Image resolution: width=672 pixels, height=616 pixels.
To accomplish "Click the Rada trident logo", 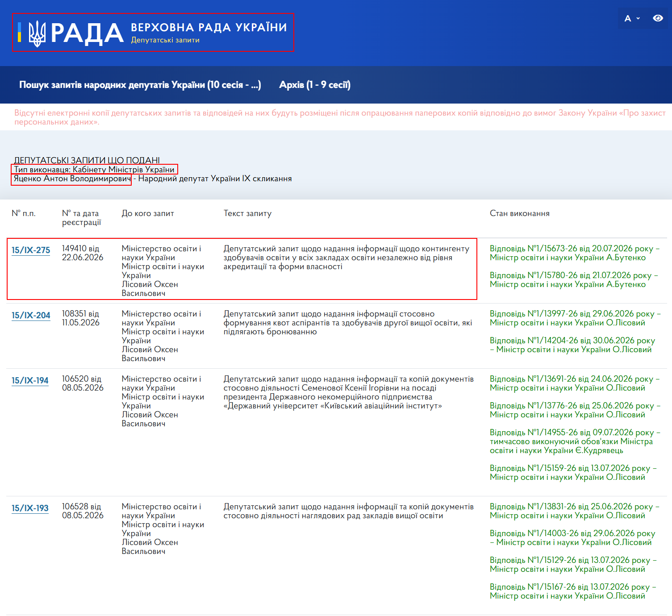I will coord(37,33).
